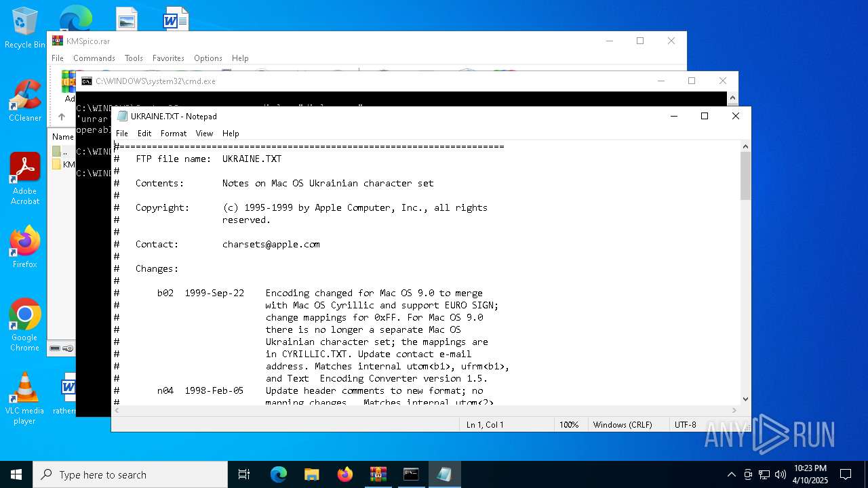This screenshot has width=868, height=488.
Task: Open WinRAR Favorites menu
Action: [x=168, y=58]
